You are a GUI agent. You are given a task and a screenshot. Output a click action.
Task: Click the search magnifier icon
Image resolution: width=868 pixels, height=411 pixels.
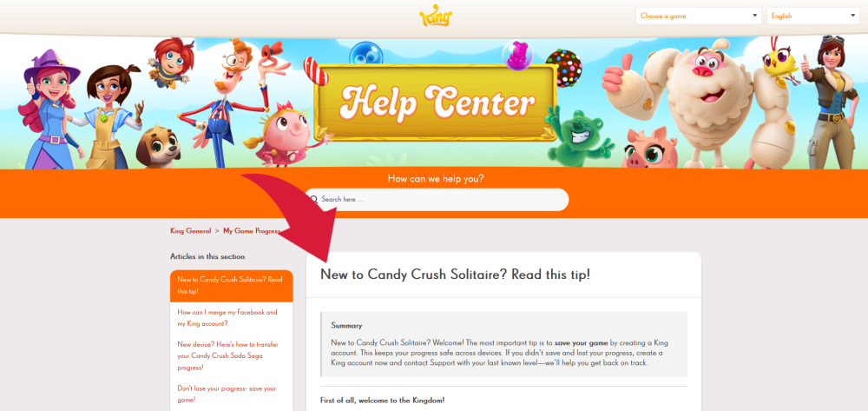click(314, 199)
